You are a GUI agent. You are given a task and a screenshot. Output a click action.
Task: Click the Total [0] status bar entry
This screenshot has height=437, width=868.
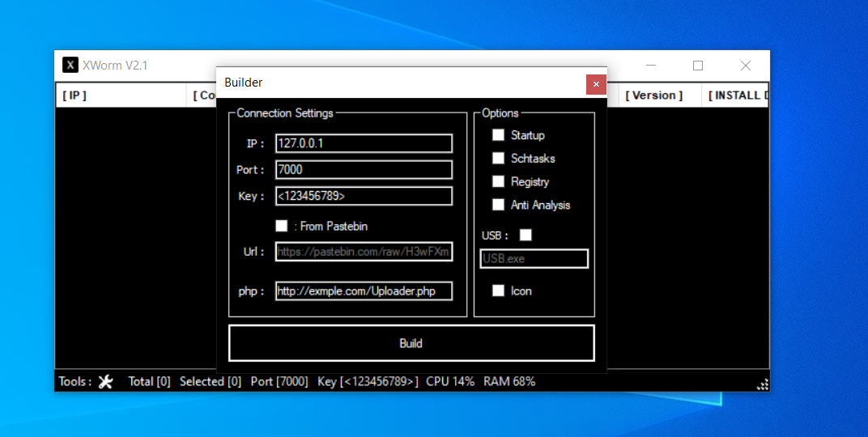tap(150, 382)
